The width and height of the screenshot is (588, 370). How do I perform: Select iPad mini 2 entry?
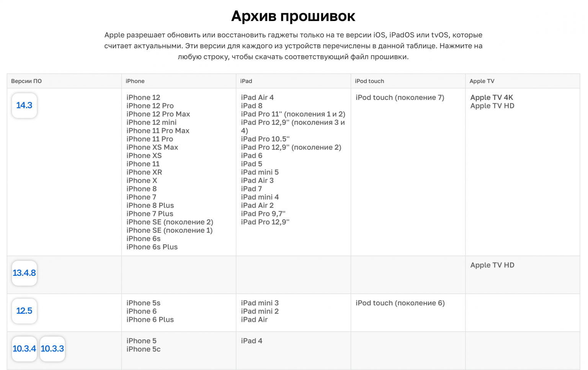point(260,311)
